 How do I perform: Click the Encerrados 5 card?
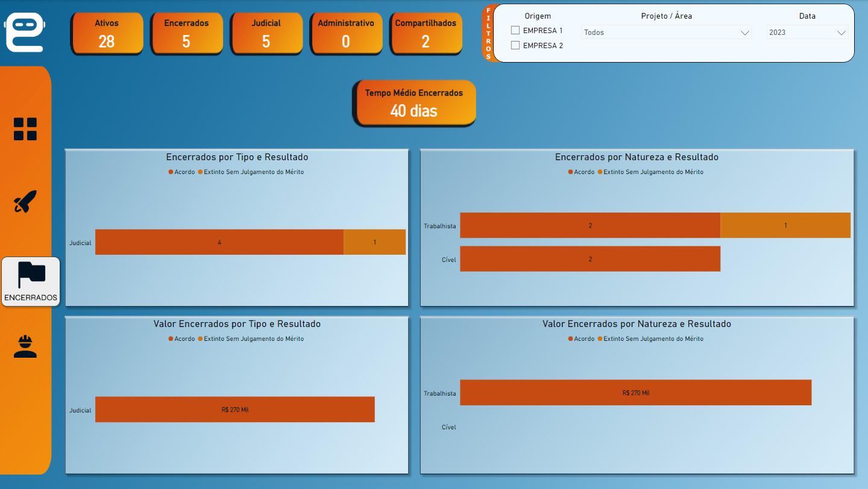(186, 33)
